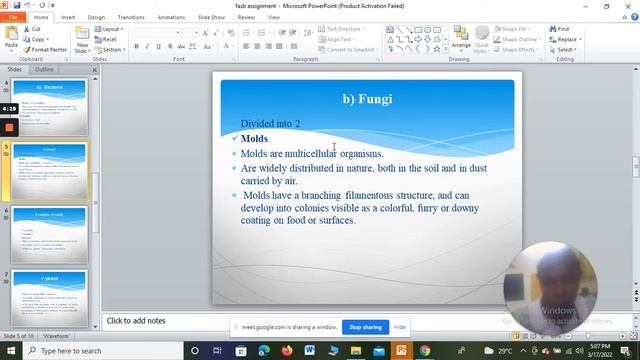640x360 pixels.
Task: Align text left in paragraph group
Action: click(246, 46)
